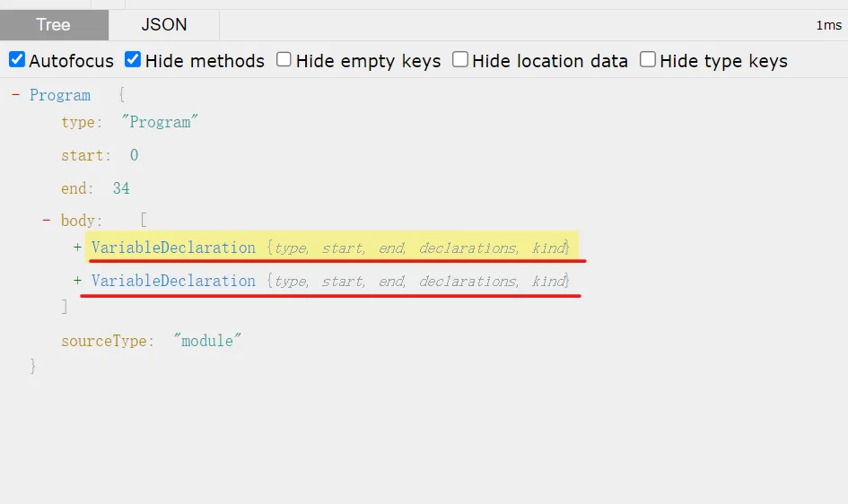Collapse the Program node with minus sign

click(x=15, y=95)
